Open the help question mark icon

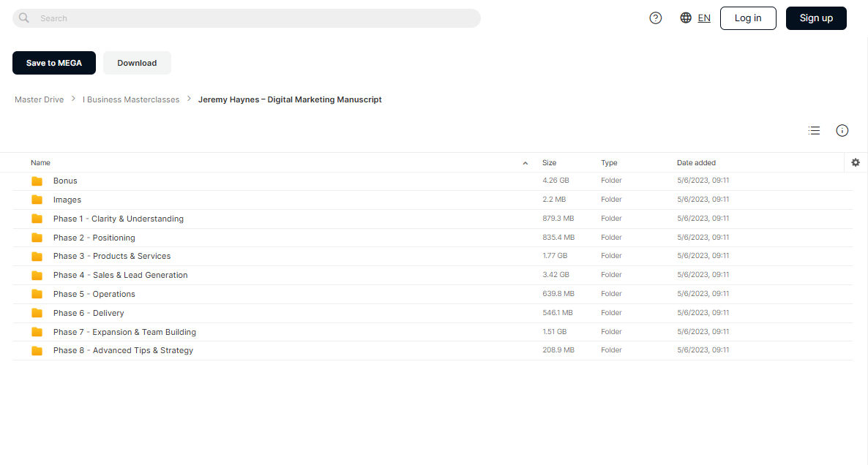656,18
